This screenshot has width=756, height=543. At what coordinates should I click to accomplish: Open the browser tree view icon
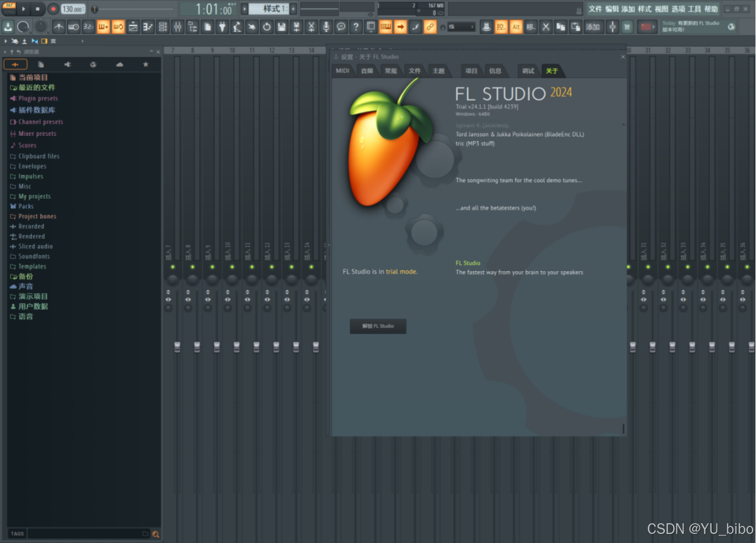(193, 27)
